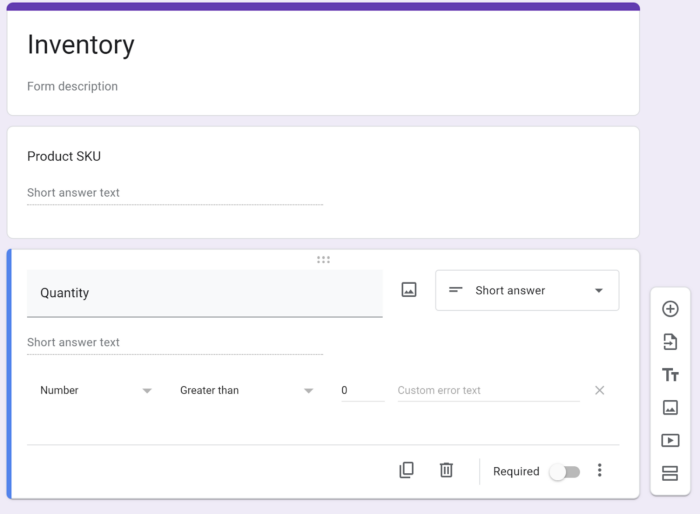Click the Add section icon

pos(670,473)
